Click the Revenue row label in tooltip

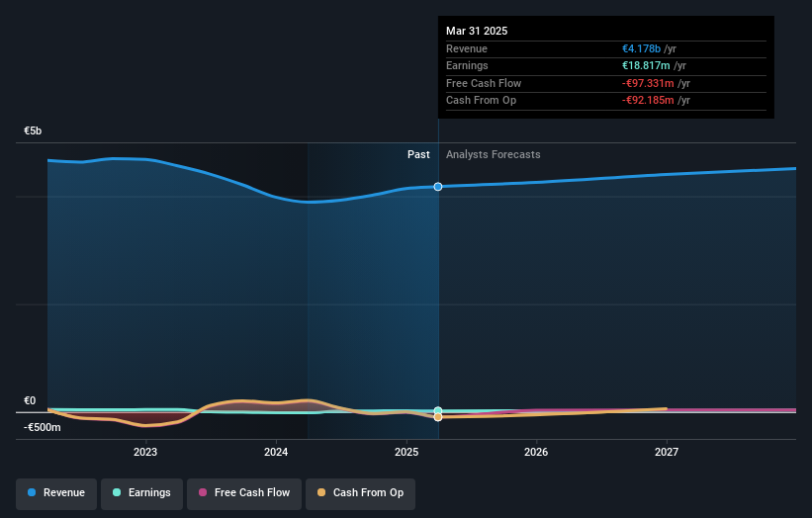467,48
